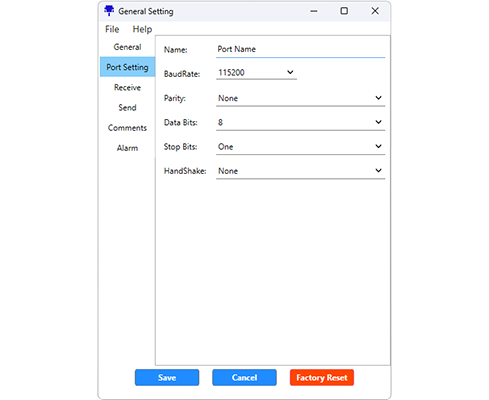Open the File menu
The image size is (489, 400).
pos(112,29)
